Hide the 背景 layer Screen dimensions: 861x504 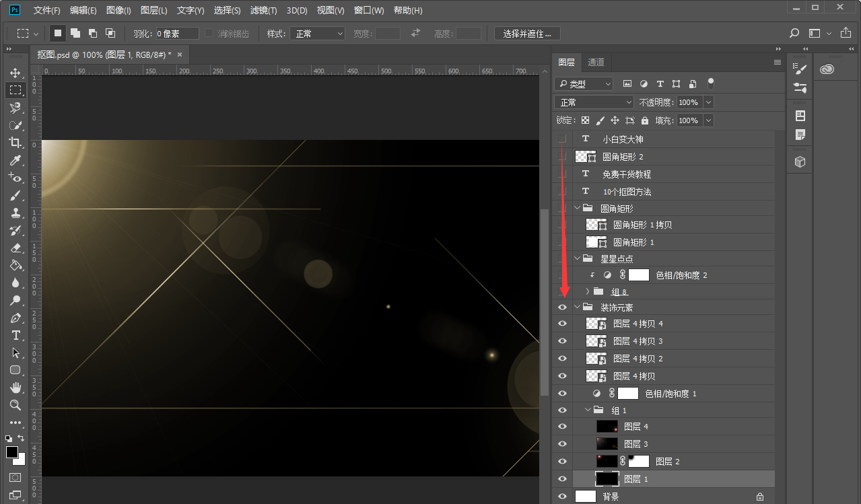coord(562,497)
